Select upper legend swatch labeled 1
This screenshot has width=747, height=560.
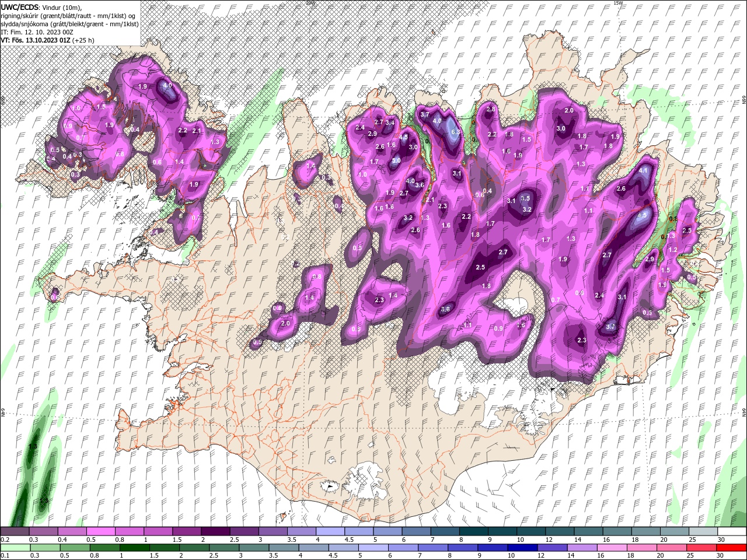click(x=158, y=531)
